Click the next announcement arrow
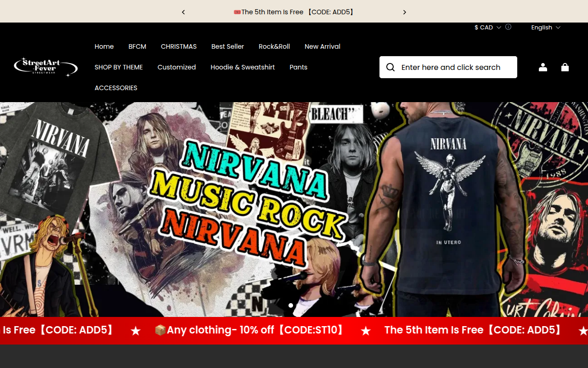The width and height of the screenshot is (588, 368). (x=405, y=12)
